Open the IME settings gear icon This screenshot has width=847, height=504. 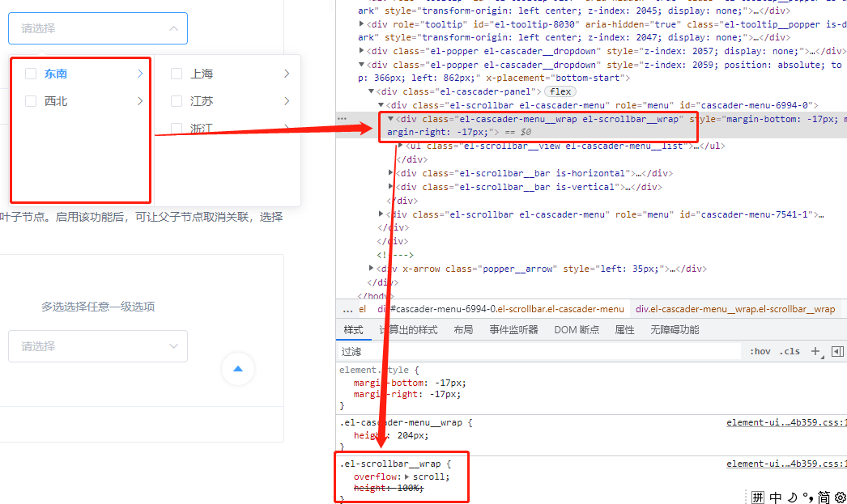click(840, 497)
